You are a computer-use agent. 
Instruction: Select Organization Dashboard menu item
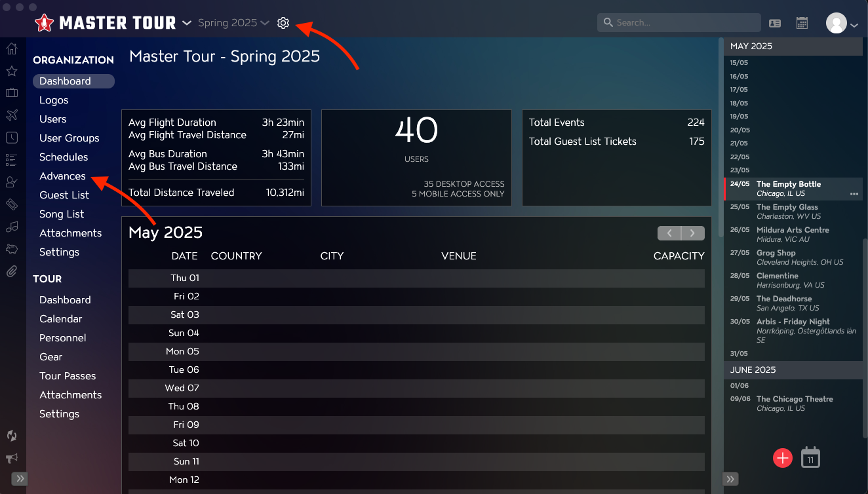coord(73,81)
